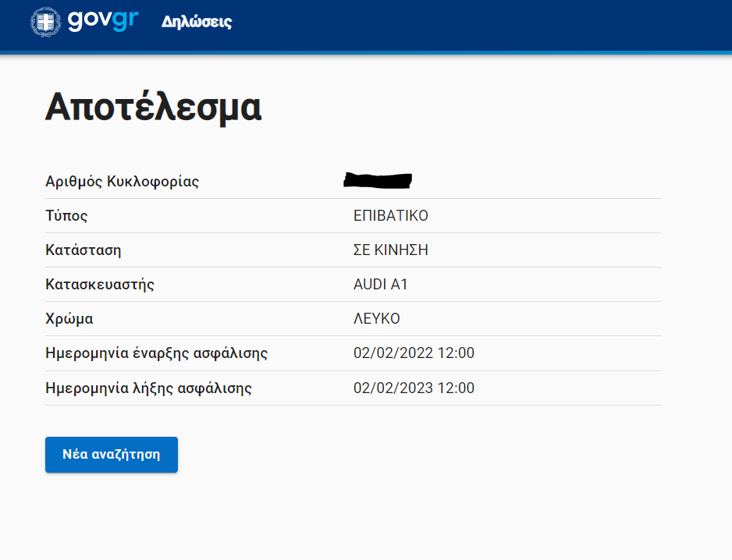Click the ΣΕ ΚΙΝΗΣΗ status value

pyautogui.click(x=391, y=250)
